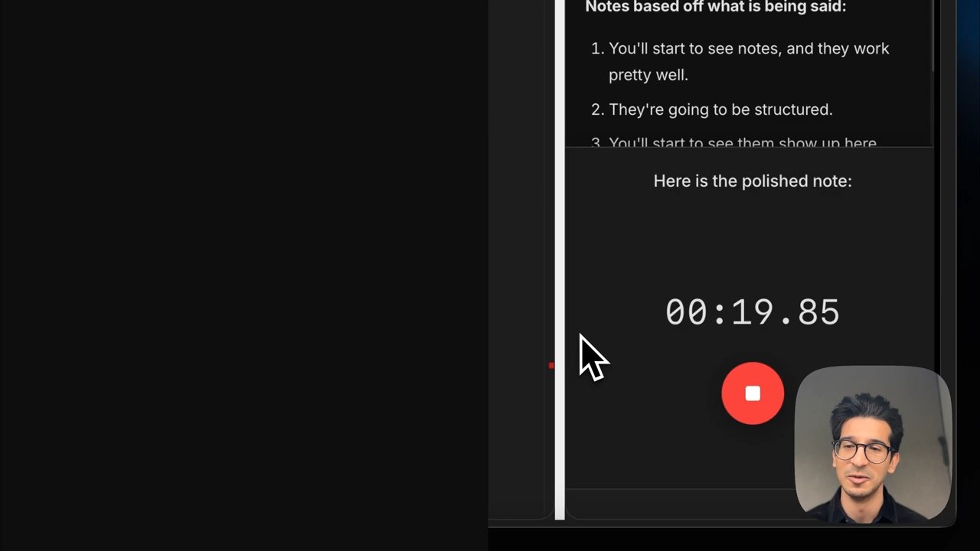
Task: Click the white vertical panel divider
Action: pos(560,260)
